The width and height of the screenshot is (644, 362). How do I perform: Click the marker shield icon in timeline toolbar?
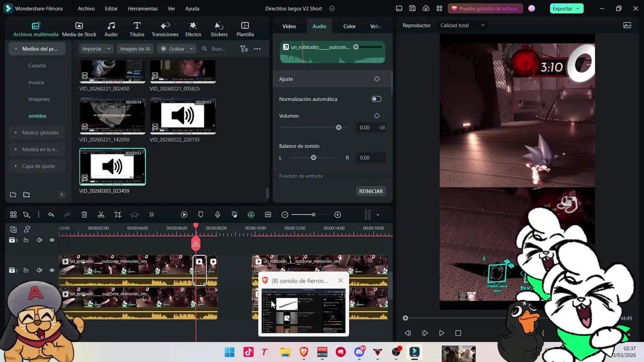tap(201, 215)
